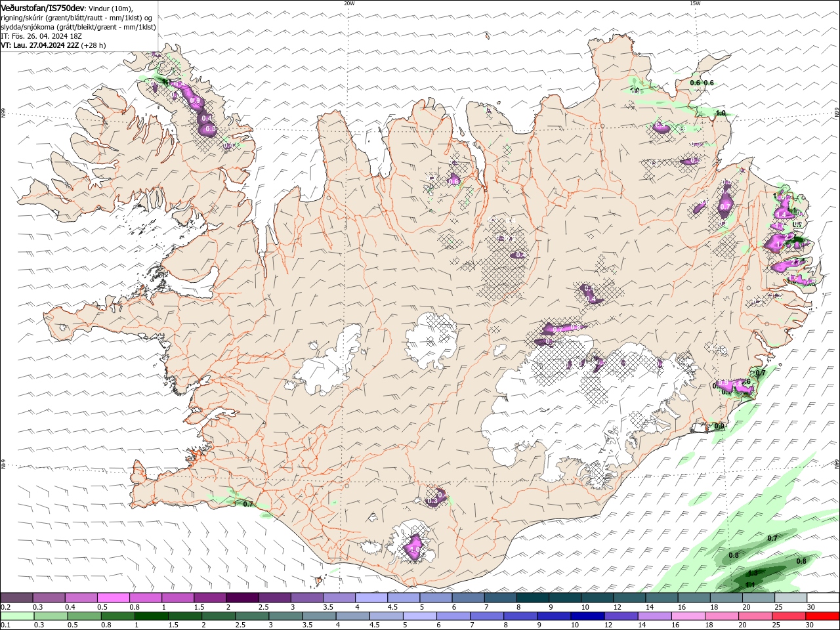Click the '0.2' label under upper scale
Viewport: 840px width, 630px height.
click(5, 607)
